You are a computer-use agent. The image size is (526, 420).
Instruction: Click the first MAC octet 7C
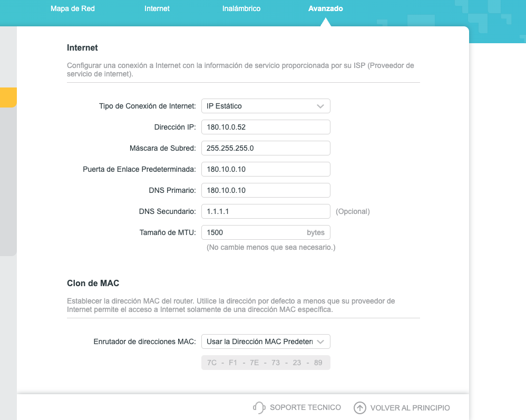pyautogui.click(x=212, y=363)
